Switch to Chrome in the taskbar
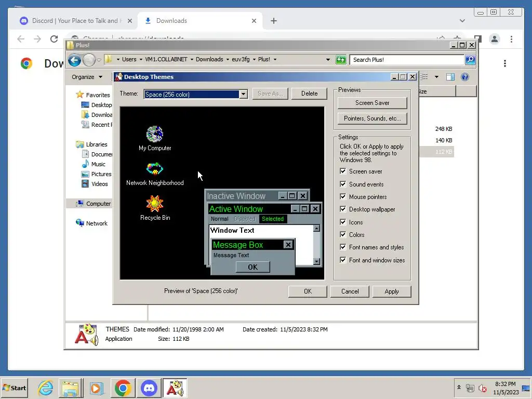 click(123, 388)
